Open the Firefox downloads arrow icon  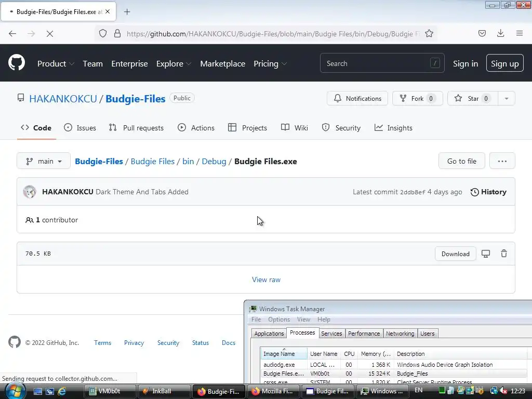click(x=500, y=33)
